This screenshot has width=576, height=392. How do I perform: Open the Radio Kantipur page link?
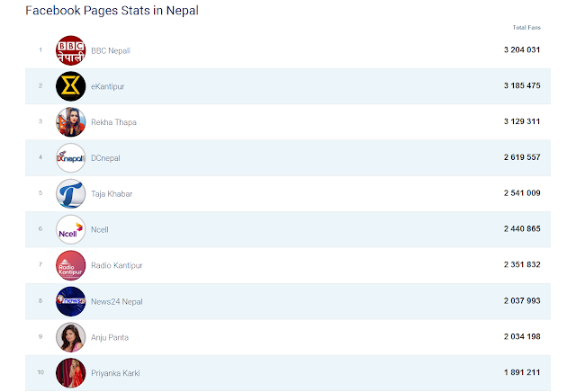coord(116,265)
